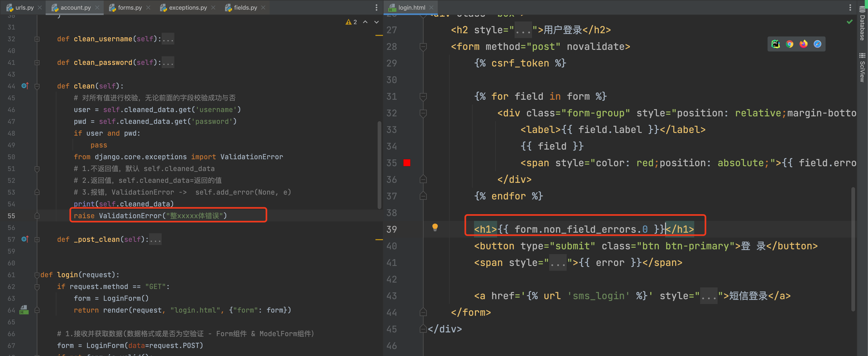This screenshot has height=356, width=868.
Task: Click the yellow lightbulb intention icon
Action: pos(435,227)
